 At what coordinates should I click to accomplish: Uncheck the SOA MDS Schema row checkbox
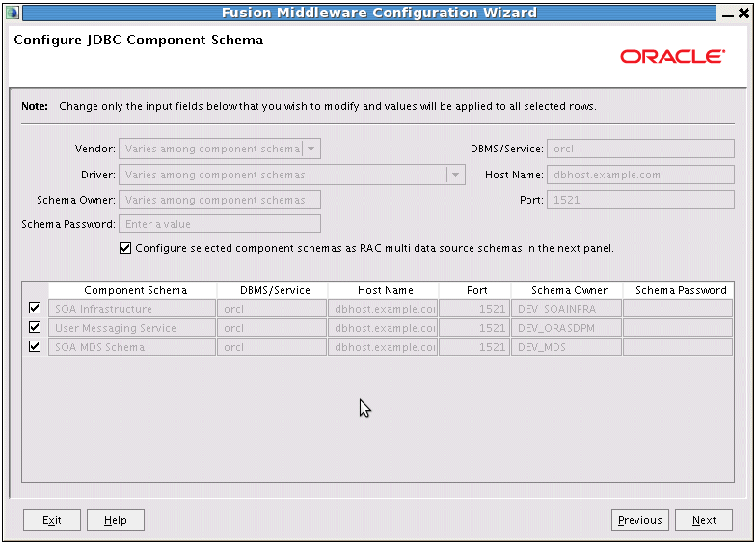click(x=35, y=346)
